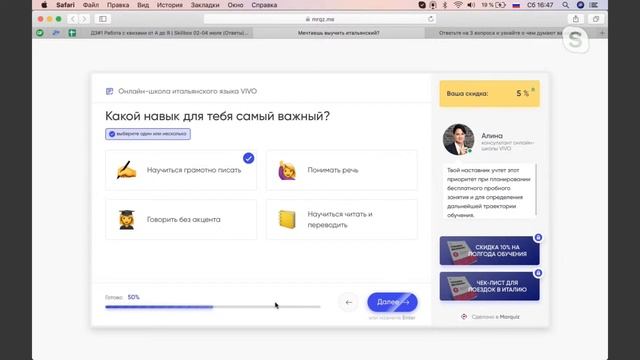Screen dimensions: 640x360
Task: Click the first green pinned tab icon
Action: pyautogui.click(x=40, y=33)
